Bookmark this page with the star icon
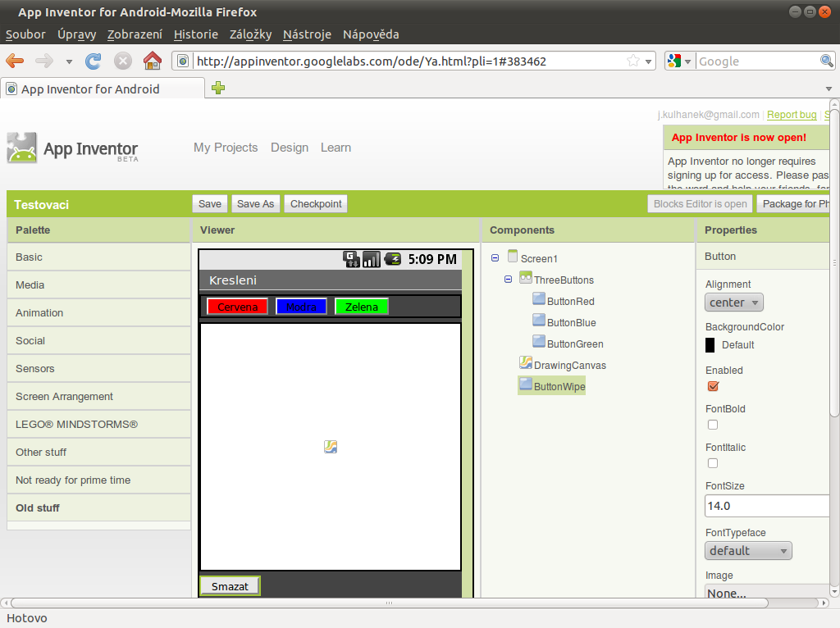Screen dimensions: 840x628 (633, 61)
